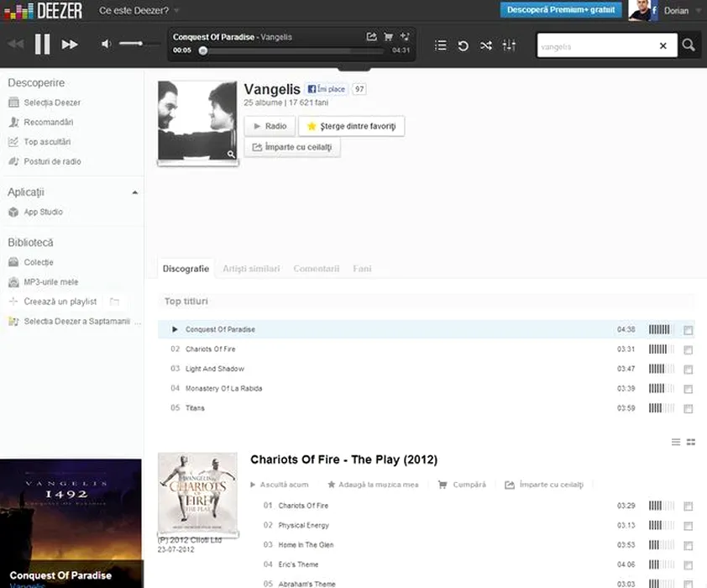Open the play queue list icon
Screen dimensions: 707x588
pyautogui.click(x=441, y=45)
